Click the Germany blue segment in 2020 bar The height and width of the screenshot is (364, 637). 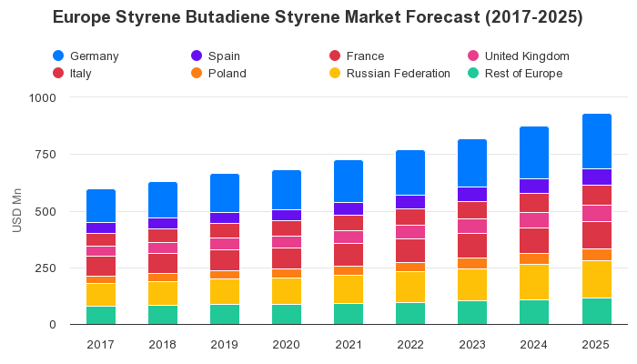tap(287, 189)
